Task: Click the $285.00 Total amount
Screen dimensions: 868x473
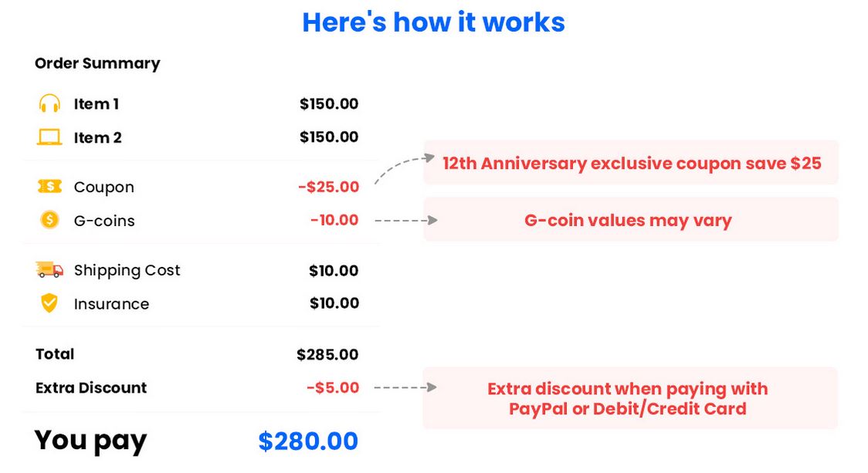Action: [327, 355]
